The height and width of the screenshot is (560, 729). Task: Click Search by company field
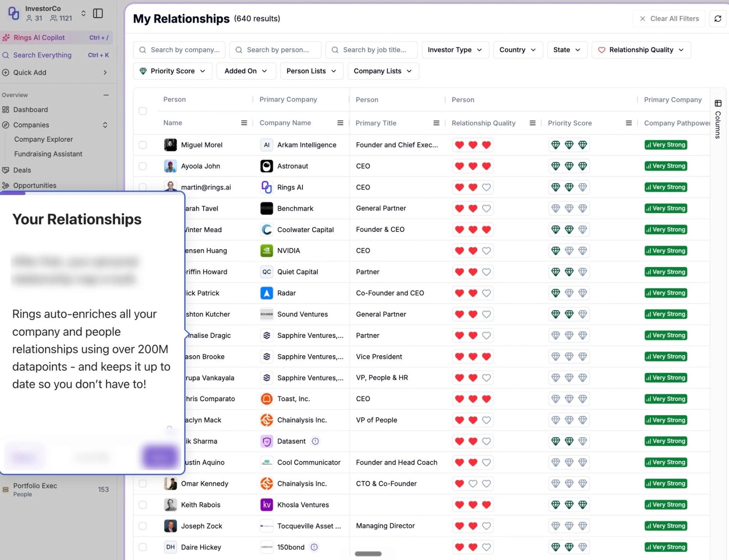click(x=179, y=50)
